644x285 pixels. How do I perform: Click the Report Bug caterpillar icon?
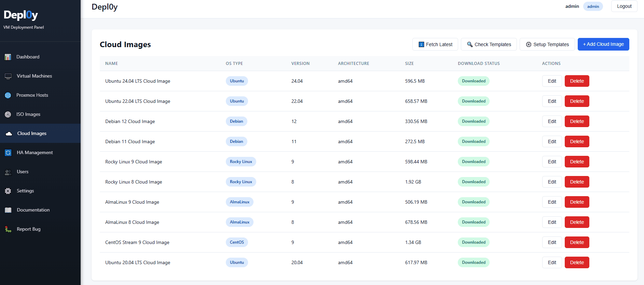click(x=8, y=229)
